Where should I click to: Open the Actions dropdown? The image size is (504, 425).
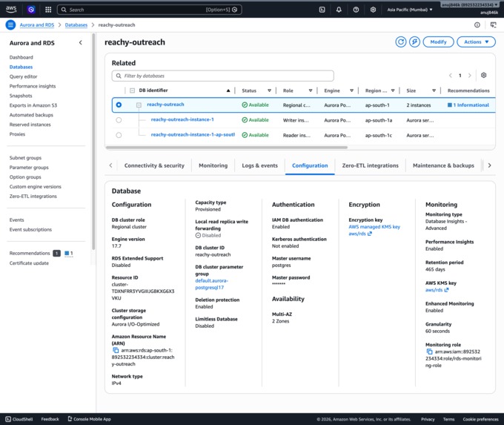pos(476,42)
